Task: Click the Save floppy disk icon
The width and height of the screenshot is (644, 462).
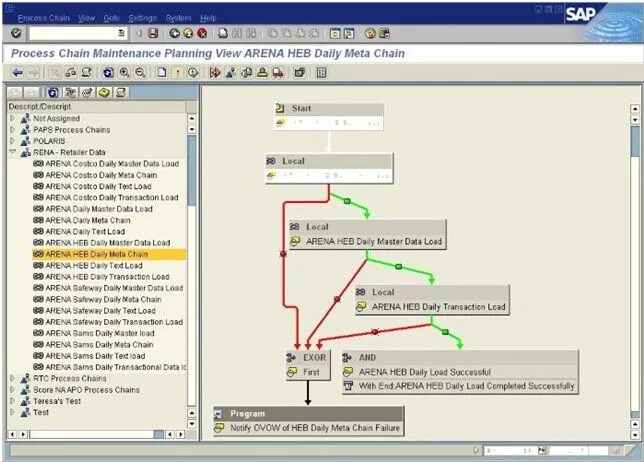Action: point(153,33)
